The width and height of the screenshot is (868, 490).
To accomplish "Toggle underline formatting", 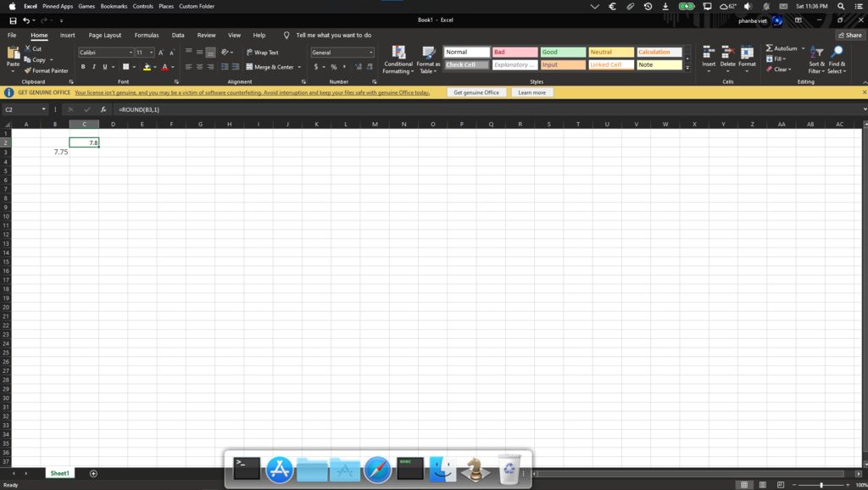I will pyautogui.click(x=104, y=67).
